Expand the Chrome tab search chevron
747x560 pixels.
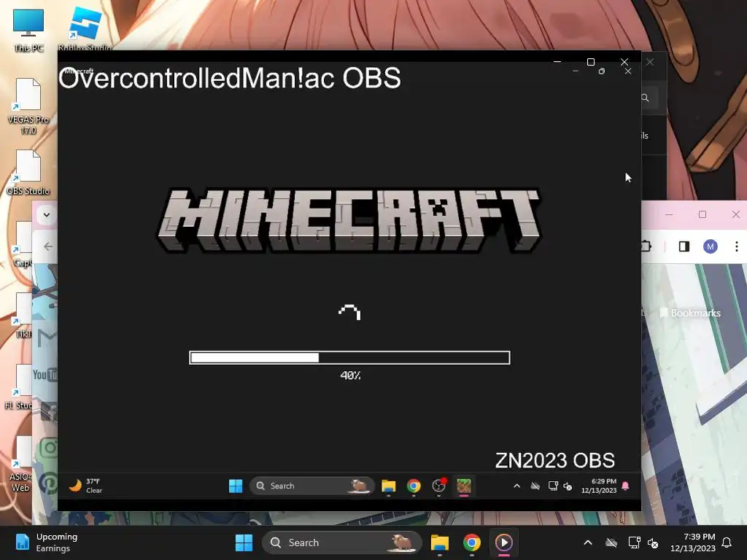[x=46, y=214]
